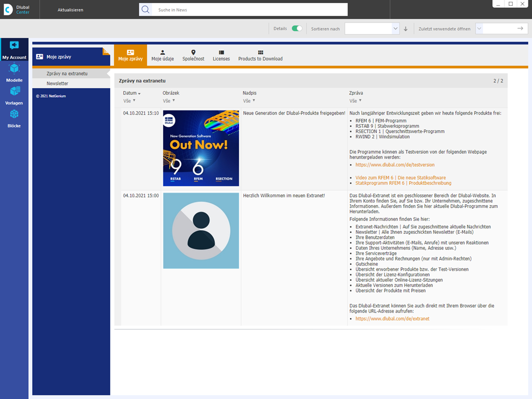Open Statikprogramm RFEM 6 Produktbeschreibung link
The image size is (532, 399).
404,183
